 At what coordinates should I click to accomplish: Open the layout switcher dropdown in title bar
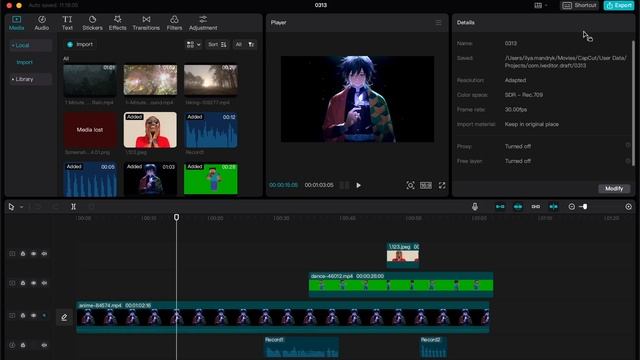pos(540,5)
